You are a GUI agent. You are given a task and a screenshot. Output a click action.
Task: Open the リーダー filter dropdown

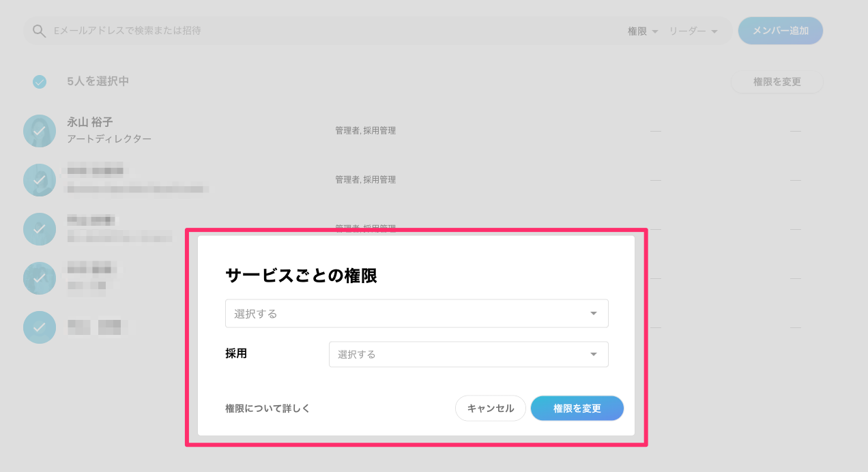693,31
